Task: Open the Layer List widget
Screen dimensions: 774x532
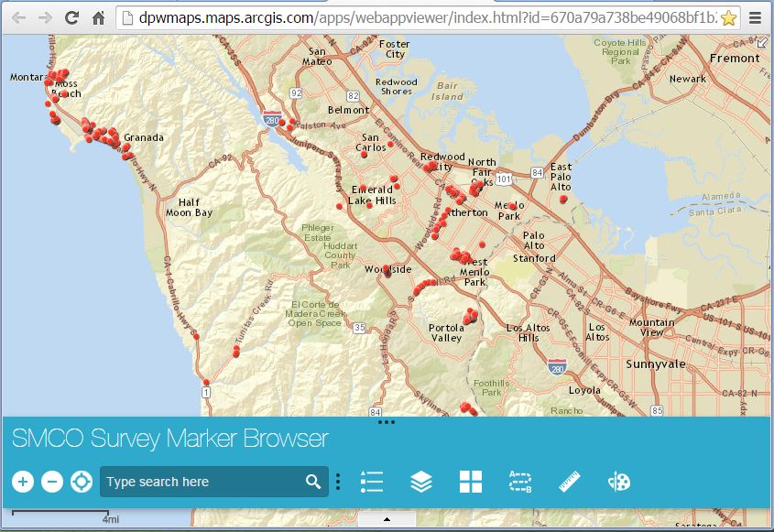Action: click(421, 481)
